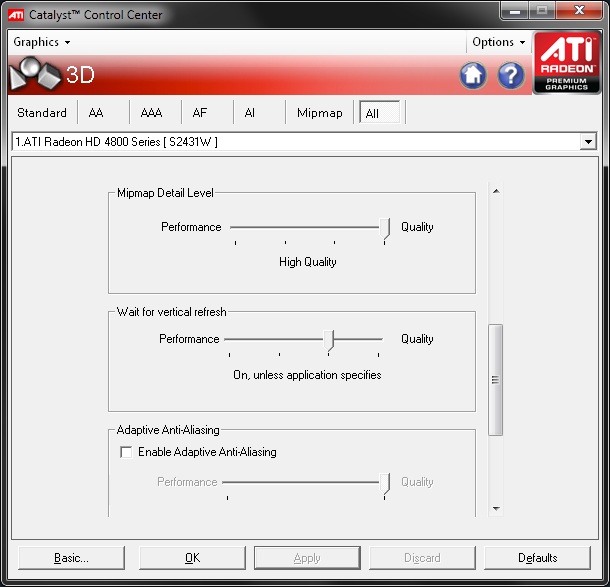Click the Home icon button
610x587 pixels.
(x=473, y=75)
